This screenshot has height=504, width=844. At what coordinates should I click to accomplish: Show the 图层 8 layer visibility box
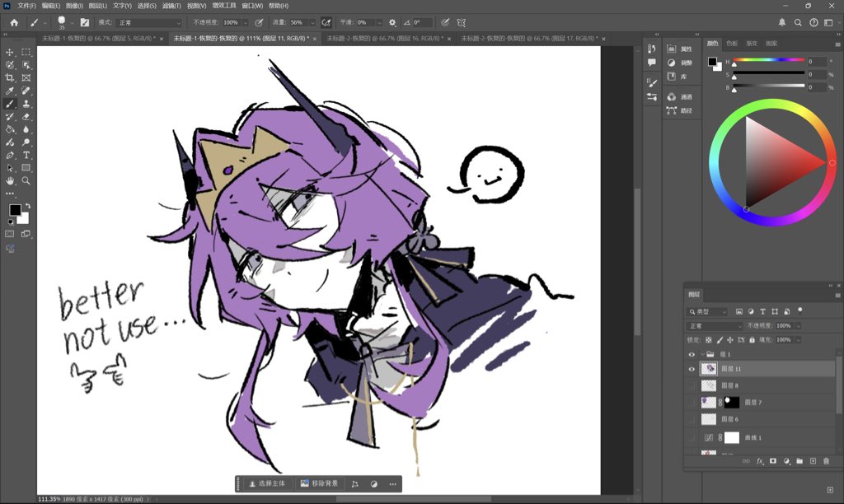[x=692, y=385]
